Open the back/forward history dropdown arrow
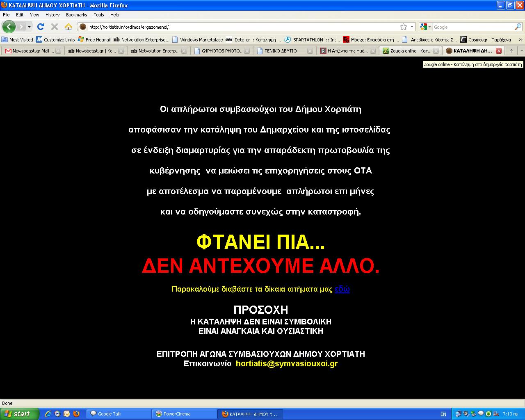The image size is (525, 420). coord(29,27)
